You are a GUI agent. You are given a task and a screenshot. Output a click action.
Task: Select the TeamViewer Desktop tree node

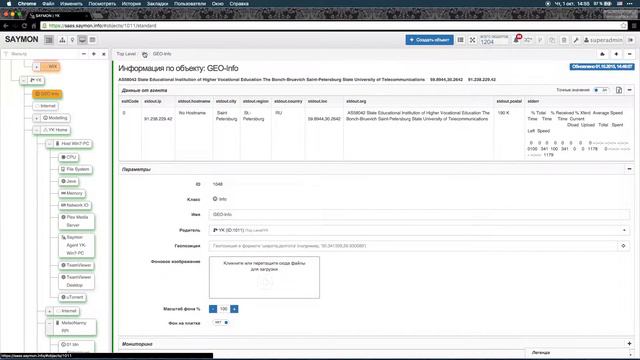(76, 281)
